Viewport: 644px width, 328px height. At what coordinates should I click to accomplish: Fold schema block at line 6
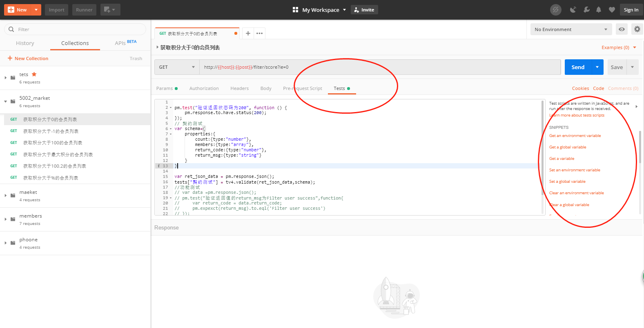tap(171, 129)
